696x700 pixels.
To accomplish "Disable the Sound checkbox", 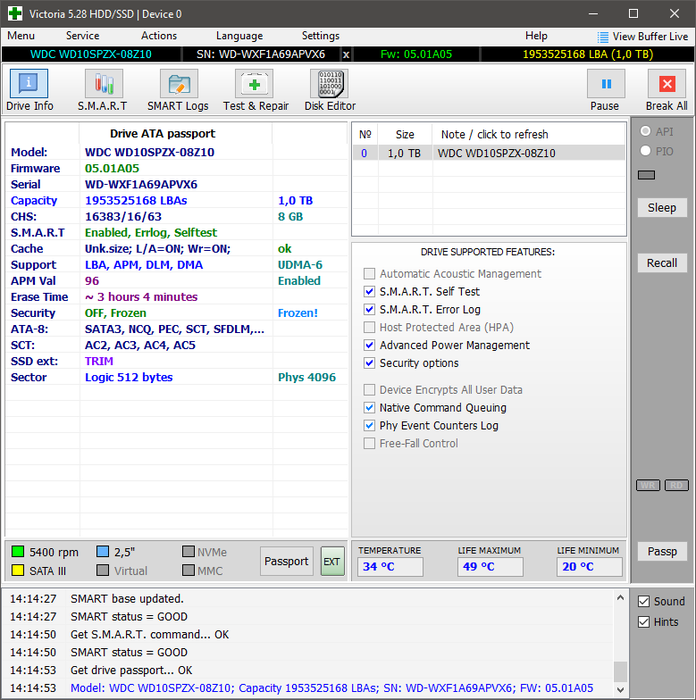I will click(x=644, y=601).
